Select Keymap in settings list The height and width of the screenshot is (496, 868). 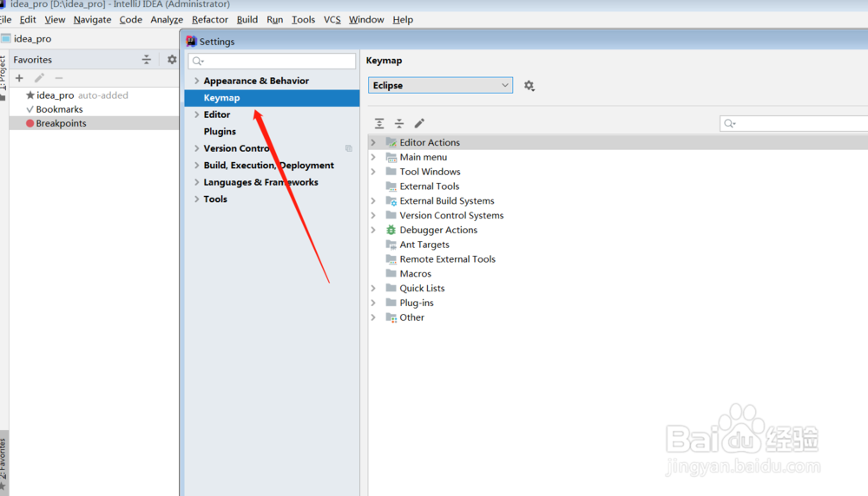coord(272,98)
